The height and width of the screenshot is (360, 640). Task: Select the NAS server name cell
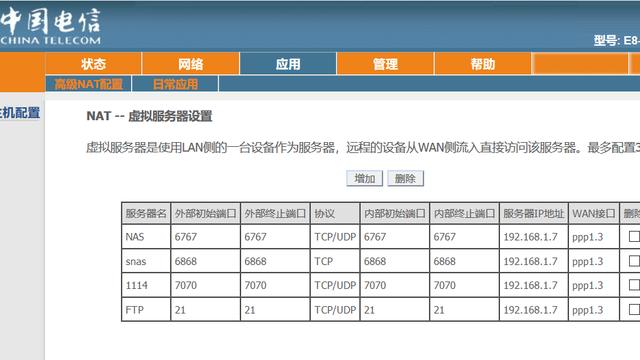(x=146, y=237)
